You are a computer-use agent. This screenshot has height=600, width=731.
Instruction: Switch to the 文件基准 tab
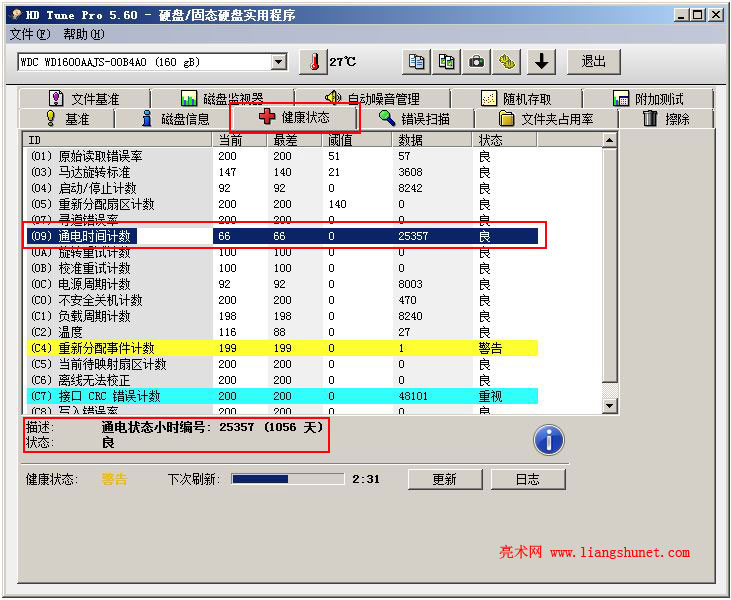click(84, 99)
